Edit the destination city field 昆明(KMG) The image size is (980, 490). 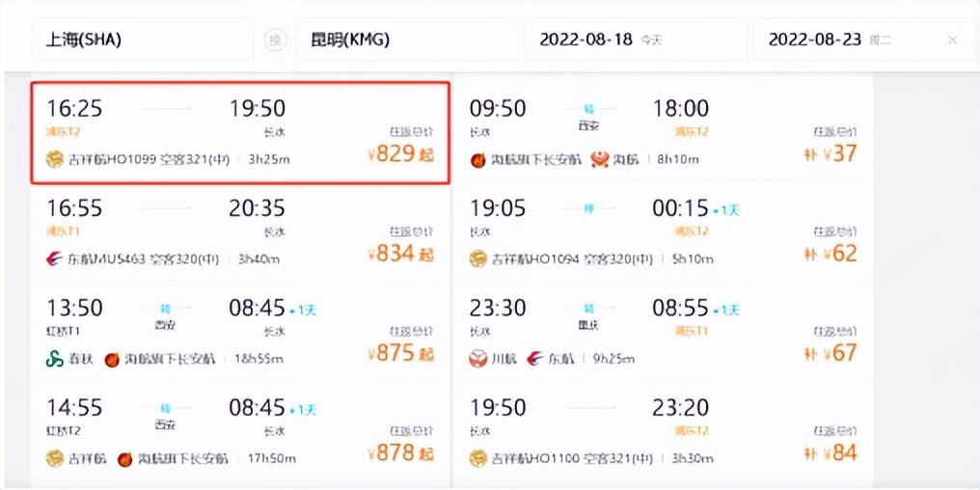(x=405, y=41)
